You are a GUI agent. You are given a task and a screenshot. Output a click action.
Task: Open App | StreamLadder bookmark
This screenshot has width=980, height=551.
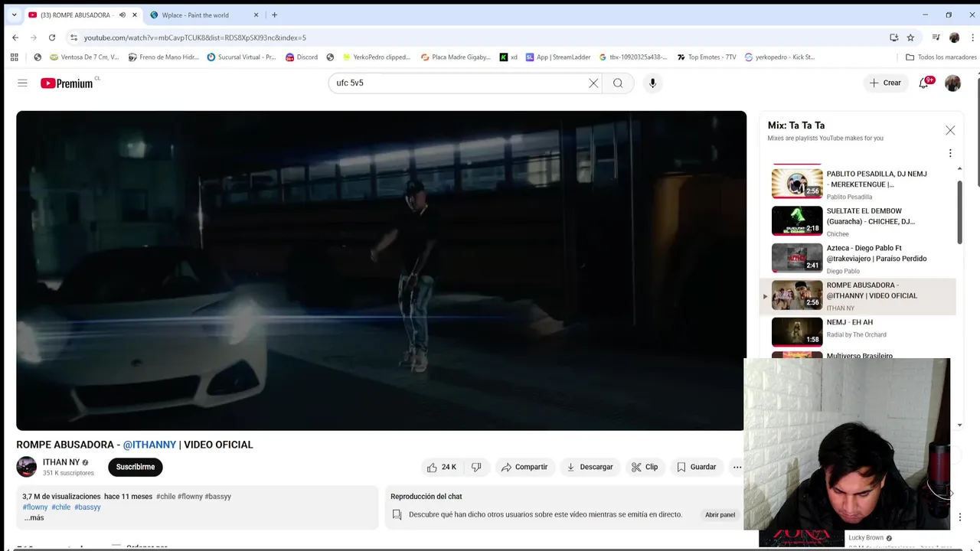point(557,57)
